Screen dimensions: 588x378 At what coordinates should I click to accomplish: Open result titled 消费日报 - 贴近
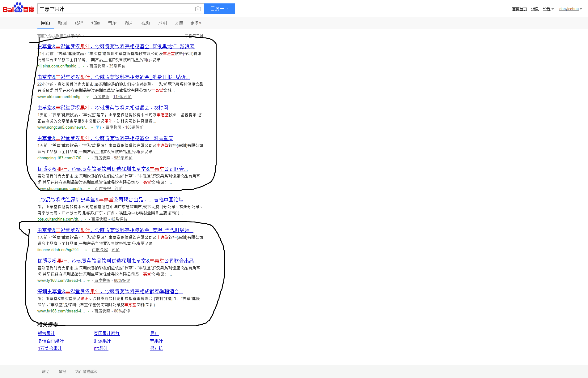pyautogui.click(x=113, y=77)
